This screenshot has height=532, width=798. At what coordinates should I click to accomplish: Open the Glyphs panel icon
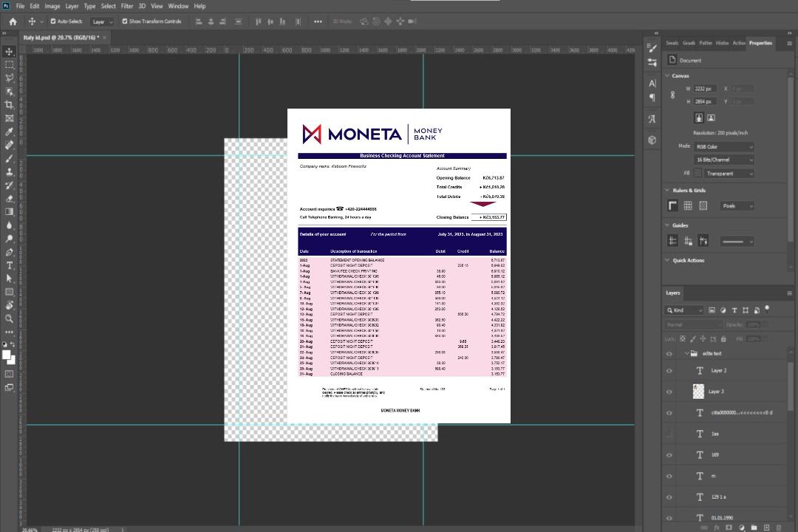(652, 119)
